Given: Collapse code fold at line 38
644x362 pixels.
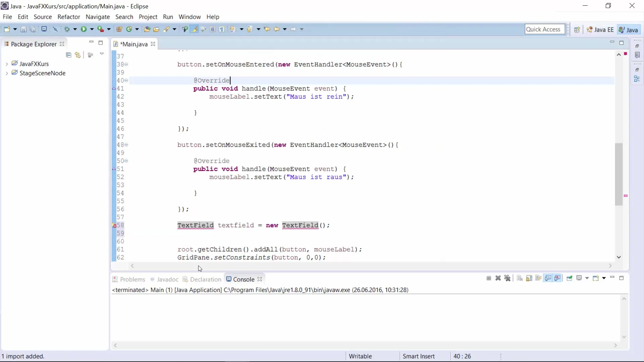Looking at the screenshot, I should point(126,64).
